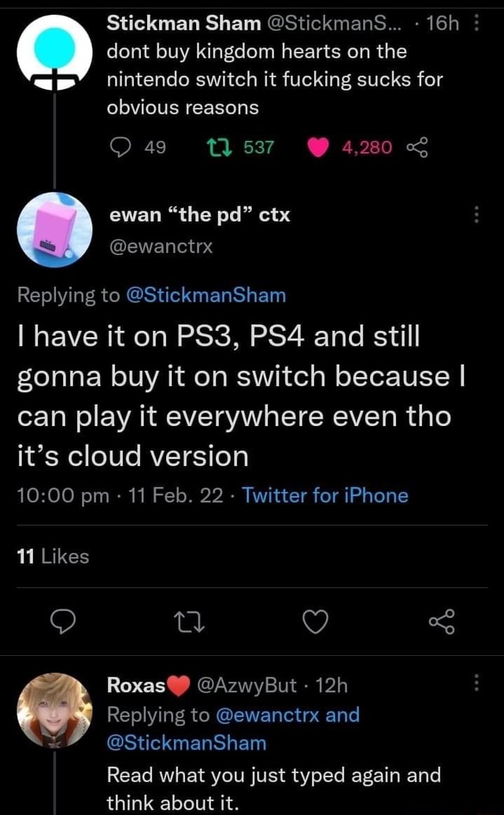
Task: Reply to ewan's main tweet
Action: (x=61, y=623)
